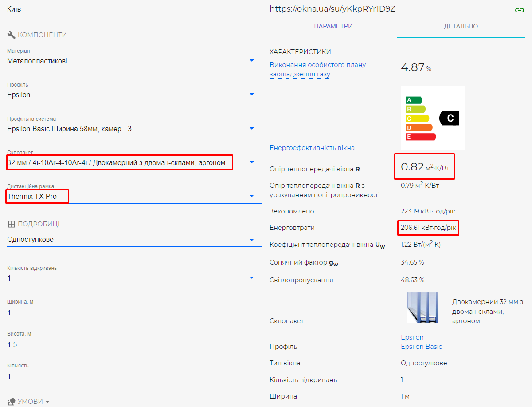Expand the Профільна система dropdown
This screenshot has width=532, height=407.
click(135, 129)
